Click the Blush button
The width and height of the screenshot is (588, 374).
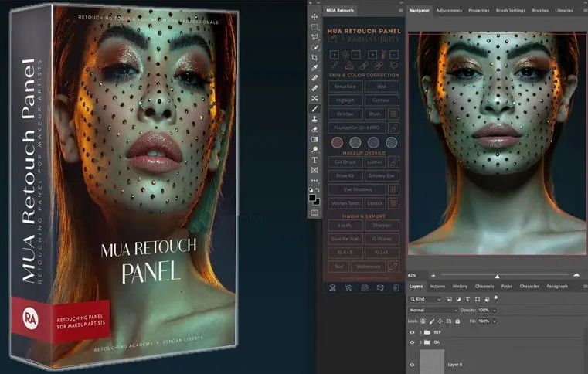(376, 114)
